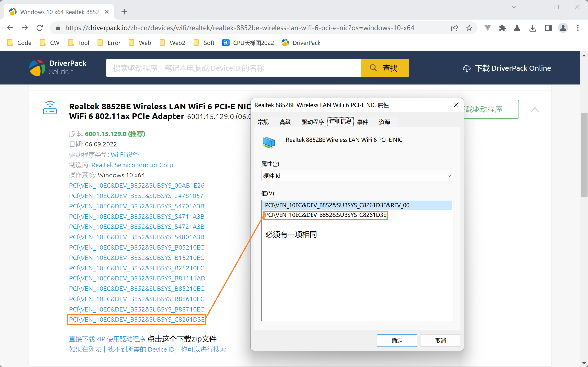This screenshot has height=367, width=588.
Task: Click the green download driver button
Action: tap(491, 109)
